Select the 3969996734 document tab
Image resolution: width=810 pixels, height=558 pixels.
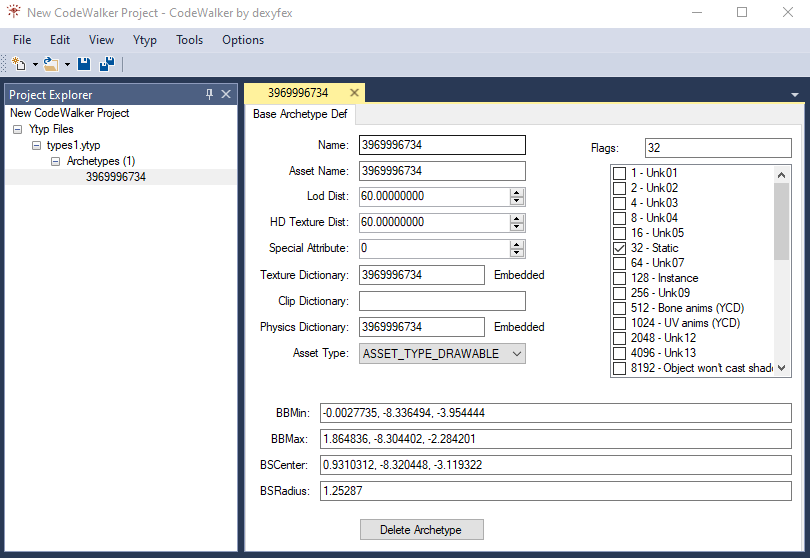pyautogui.click(x=298, y=92)
